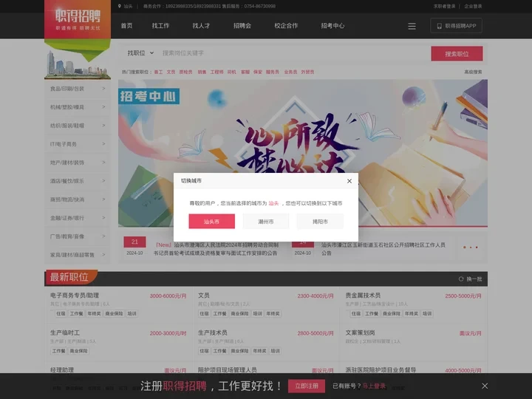Viewport: 532px width, 399px height.
Task: Open job 派驻医院陪护项目业务督导
Action: 381,370
